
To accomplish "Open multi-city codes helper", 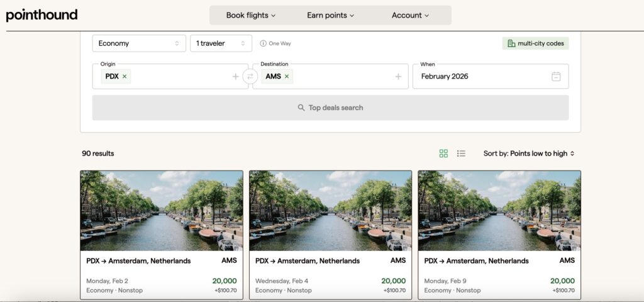I will tap(536, 43).
